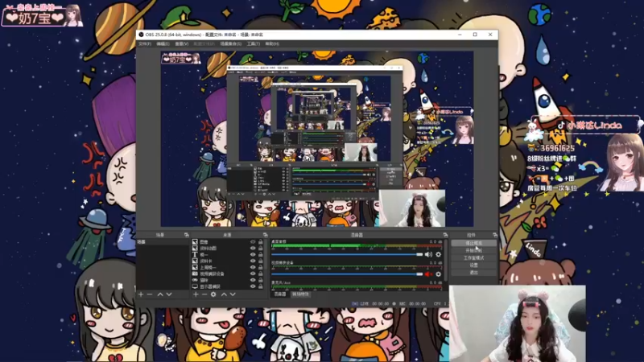The width and height of the screenshot is (644, 362).
Task: Float the 场景 dock with its header icon
Action: coord(187,235)
